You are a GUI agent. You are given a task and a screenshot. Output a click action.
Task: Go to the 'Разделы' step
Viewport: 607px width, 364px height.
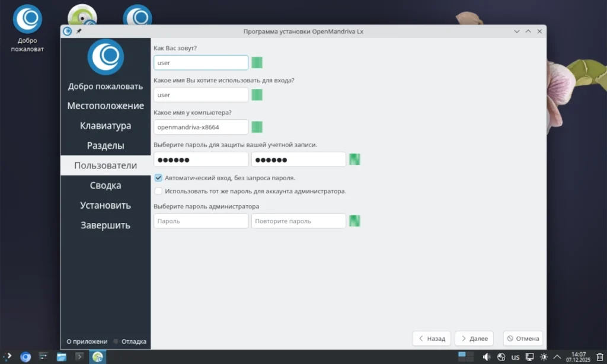(x=106, y=146)
